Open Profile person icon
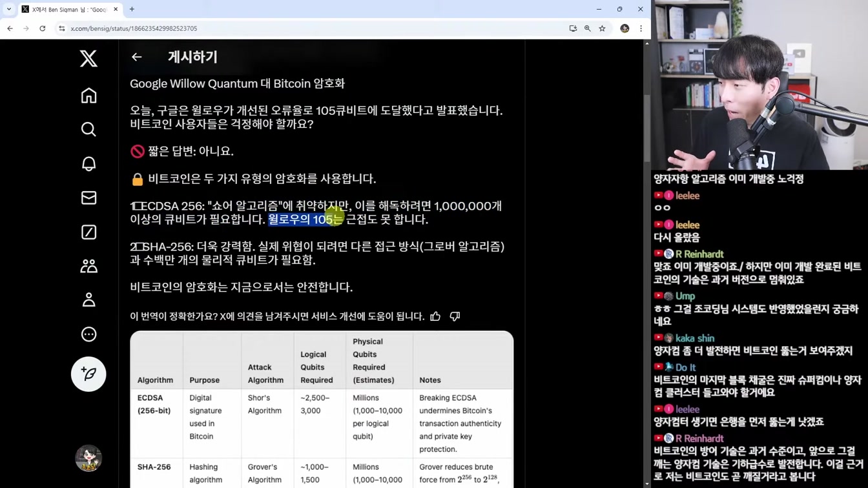 [88, 300]
